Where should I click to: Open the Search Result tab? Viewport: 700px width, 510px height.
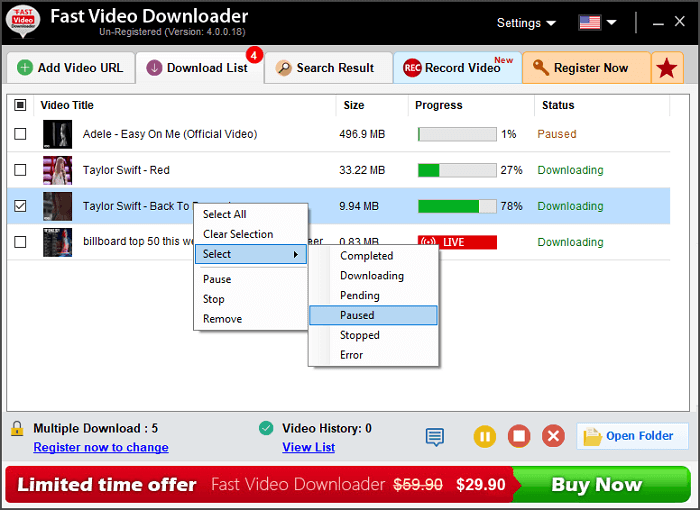click(328, 68)
